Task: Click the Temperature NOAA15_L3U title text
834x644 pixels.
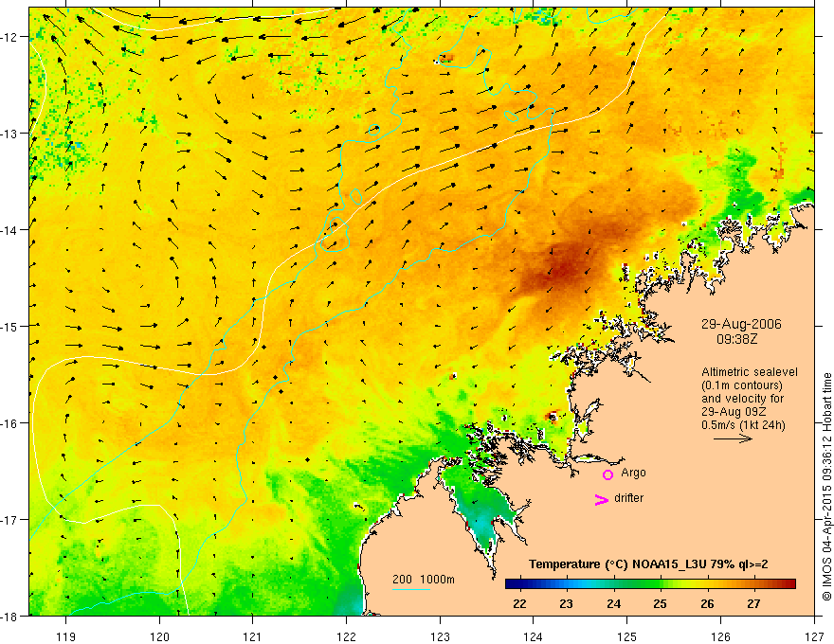Action: point(648,564)
